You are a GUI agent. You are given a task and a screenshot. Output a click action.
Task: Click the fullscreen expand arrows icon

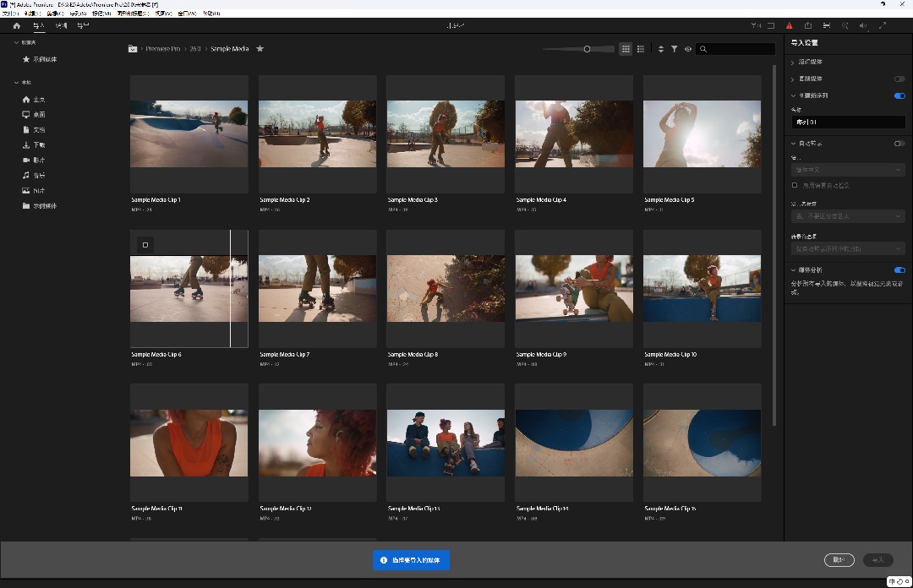(883, 25)
